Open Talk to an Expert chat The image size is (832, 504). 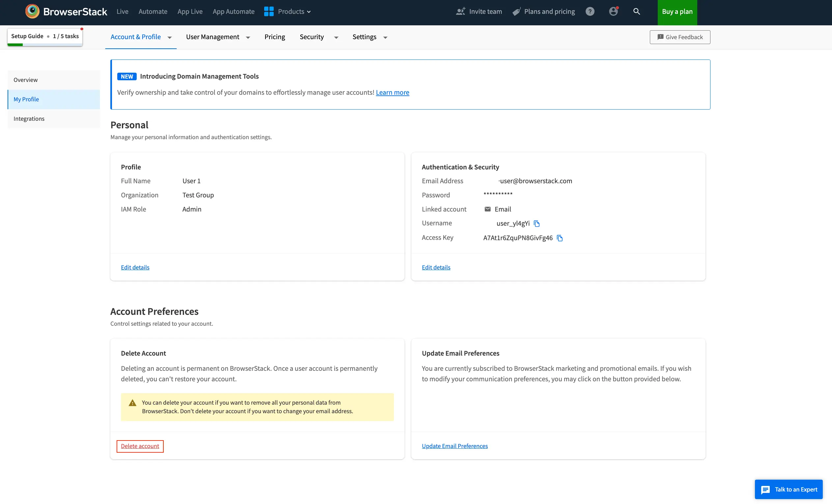pos(789,489)
